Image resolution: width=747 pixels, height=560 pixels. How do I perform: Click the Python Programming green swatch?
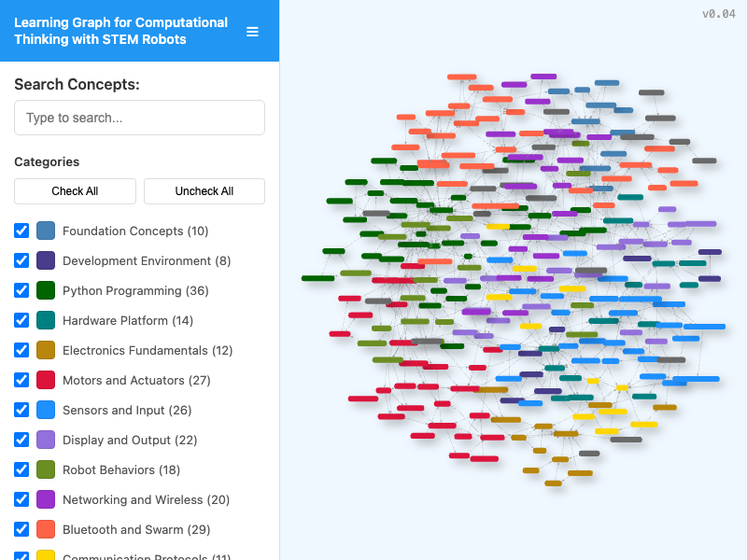pyautogui.click(x=46, y=290)
